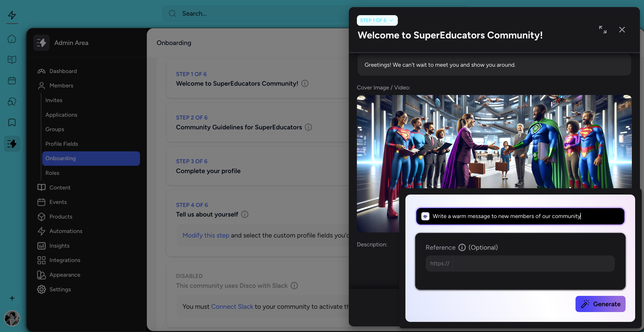Open Automations in admin sidebar
Image resolution: width=644 pixels, height=332 pixels.
coord(66,231)
